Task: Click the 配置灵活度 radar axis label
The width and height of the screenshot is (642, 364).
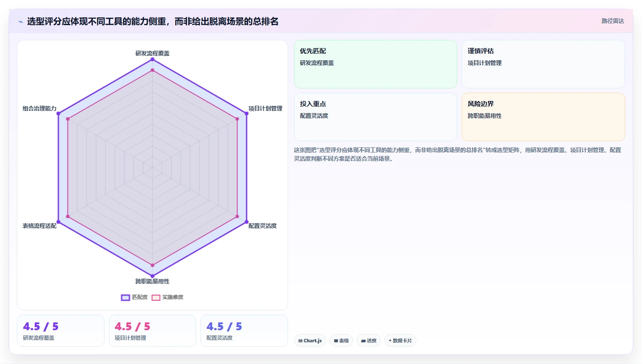Action: click(x=262, y=226)
